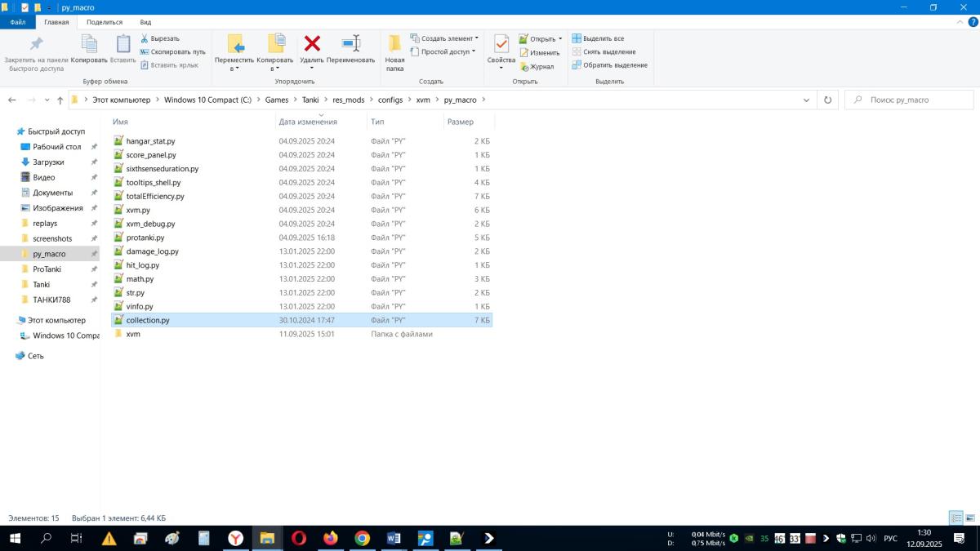
Task: Expand the Move to (Переместить в) dropdown
Action: coord(234,69)
